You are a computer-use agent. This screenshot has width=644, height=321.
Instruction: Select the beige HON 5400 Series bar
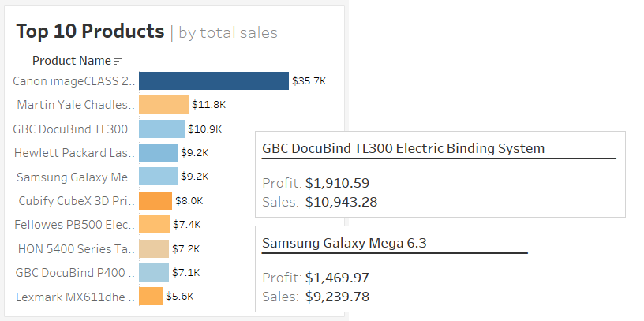pyautogui.click(x=153, y=248)
